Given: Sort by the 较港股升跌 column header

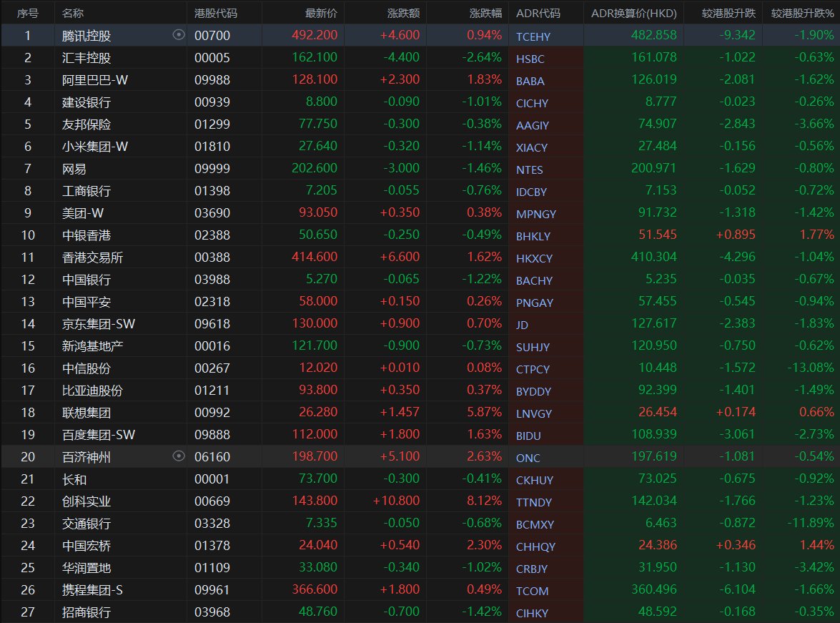Looking at the screenshot, I should click(728, 13).
